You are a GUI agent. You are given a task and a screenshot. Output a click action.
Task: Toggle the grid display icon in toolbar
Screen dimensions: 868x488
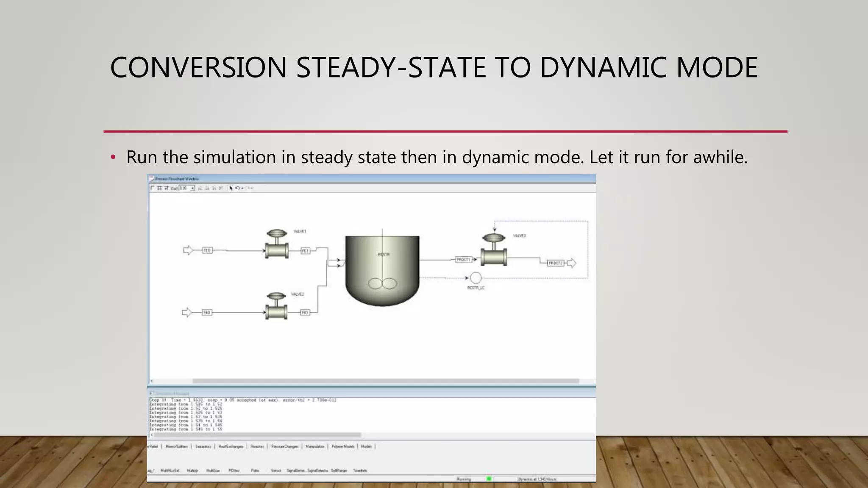pos(159,188)
